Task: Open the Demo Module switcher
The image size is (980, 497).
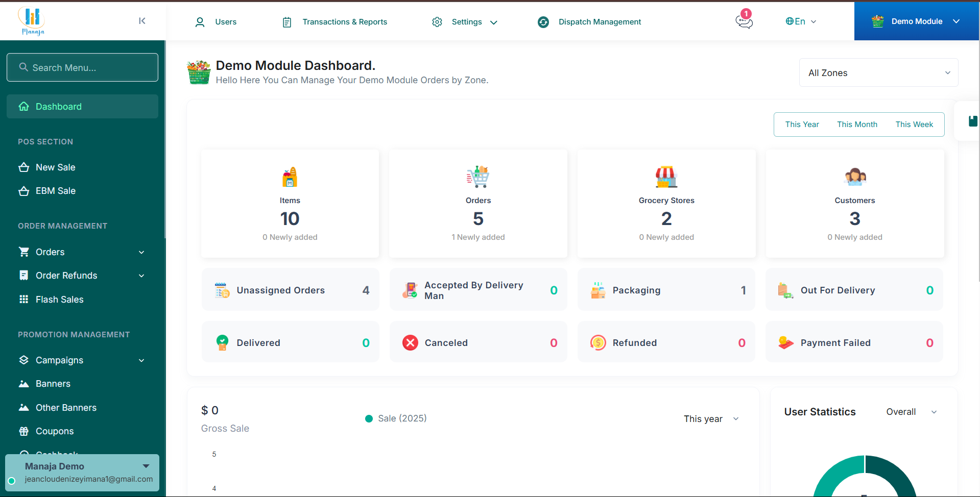Action: 917,21
